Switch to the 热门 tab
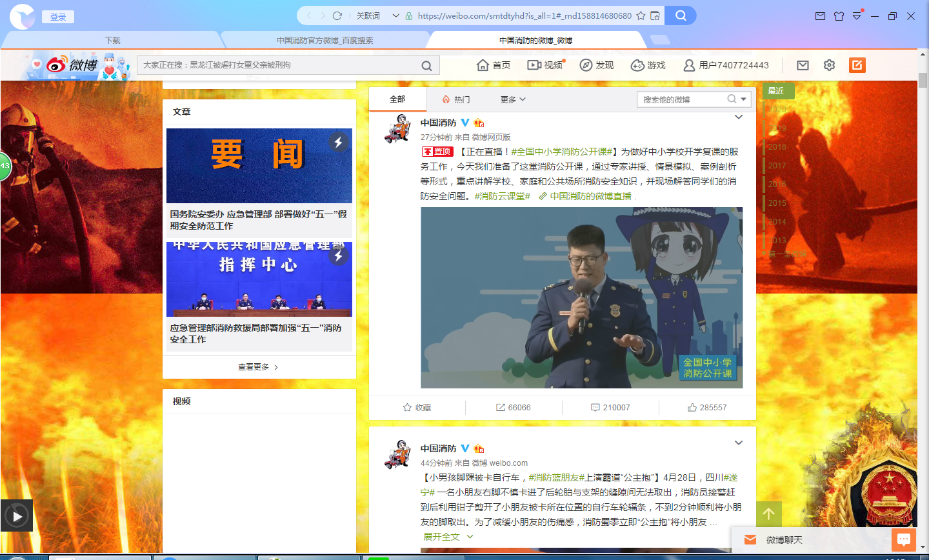Viewport: 929px width, 560px height. [456, 99]
